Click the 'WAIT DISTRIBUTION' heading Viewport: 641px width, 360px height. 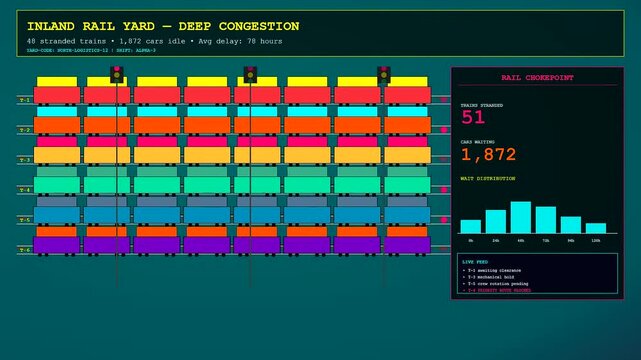click(488, 179)
